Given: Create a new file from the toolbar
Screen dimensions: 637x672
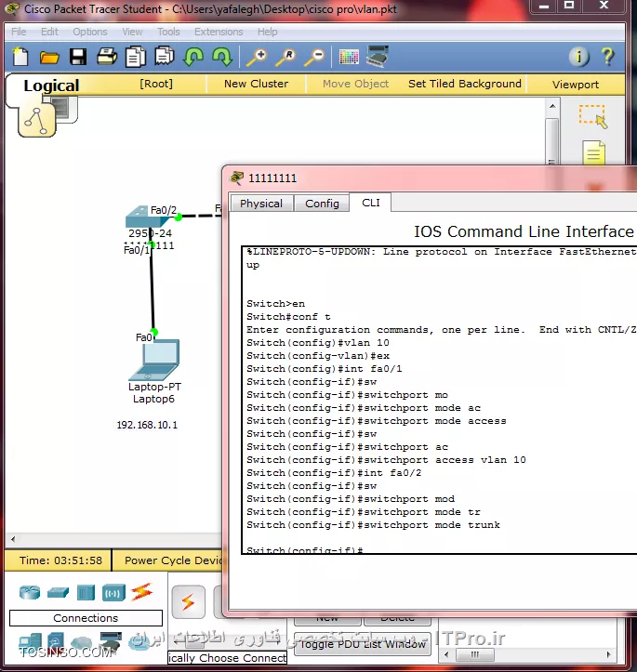Looking at the screenshot, I should coord(20,57).
